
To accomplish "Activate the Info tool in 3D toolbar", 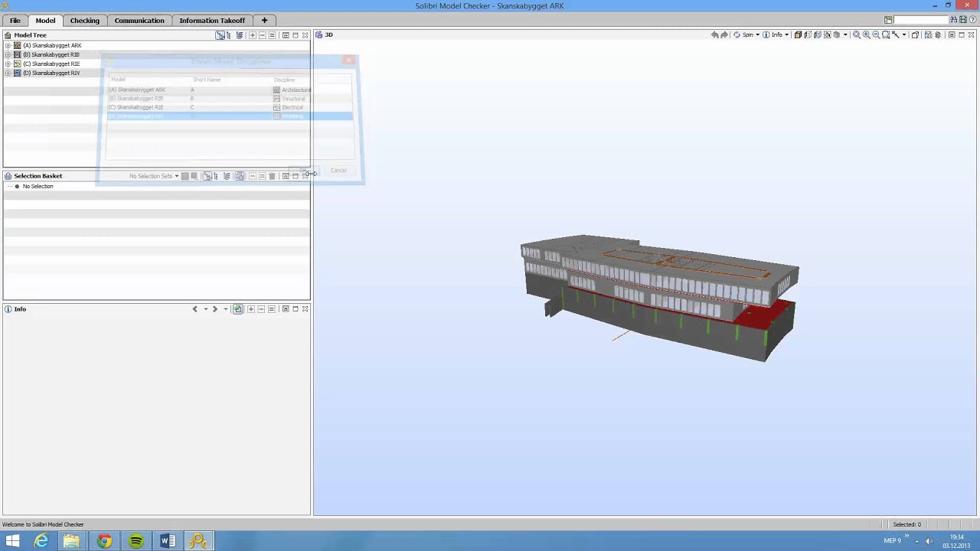I will click(772, 34).
